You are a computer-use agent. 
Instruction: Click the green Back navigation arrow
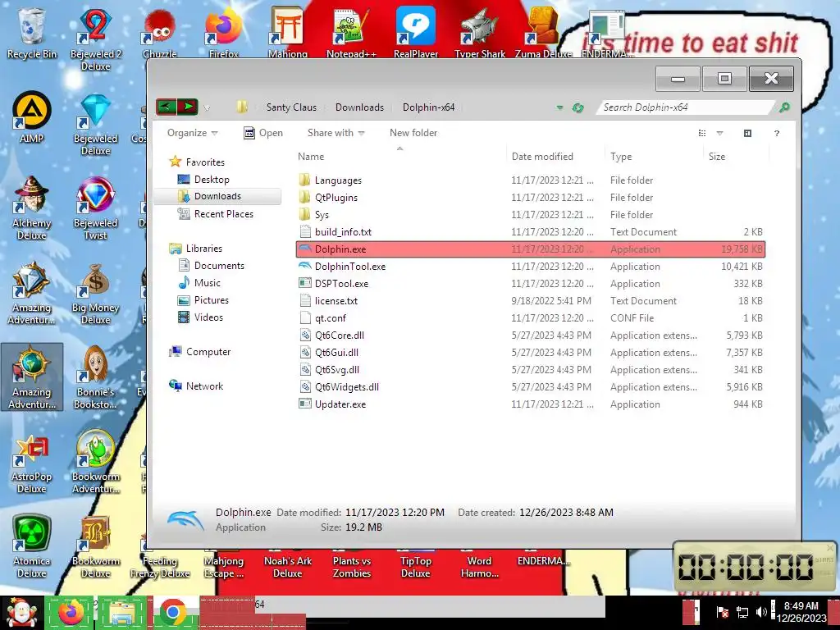[166, 107]
